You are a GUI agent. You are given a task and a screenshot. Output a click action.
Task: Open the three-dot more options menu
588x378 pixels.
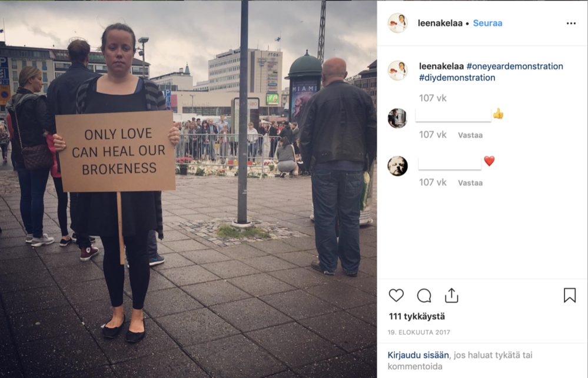(x=571, y=23)
